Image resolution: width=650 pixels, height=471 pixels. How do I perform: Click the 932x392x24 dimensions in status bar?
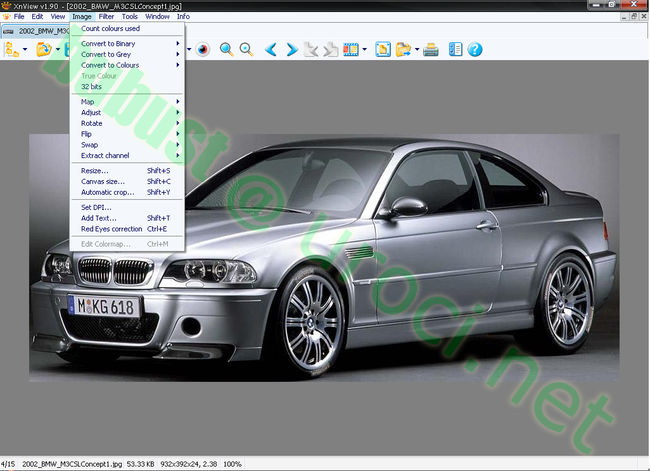tap(189, 464)
